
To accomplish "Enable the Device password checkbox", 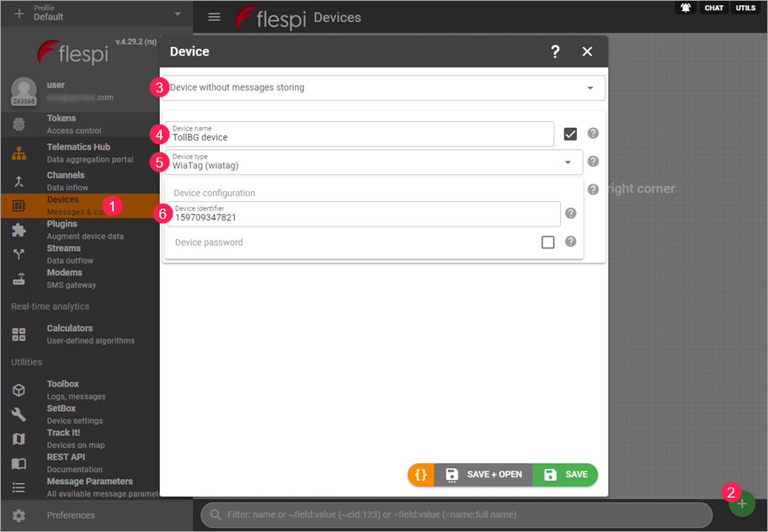I will pyautogui.click(x=548, y=242).
